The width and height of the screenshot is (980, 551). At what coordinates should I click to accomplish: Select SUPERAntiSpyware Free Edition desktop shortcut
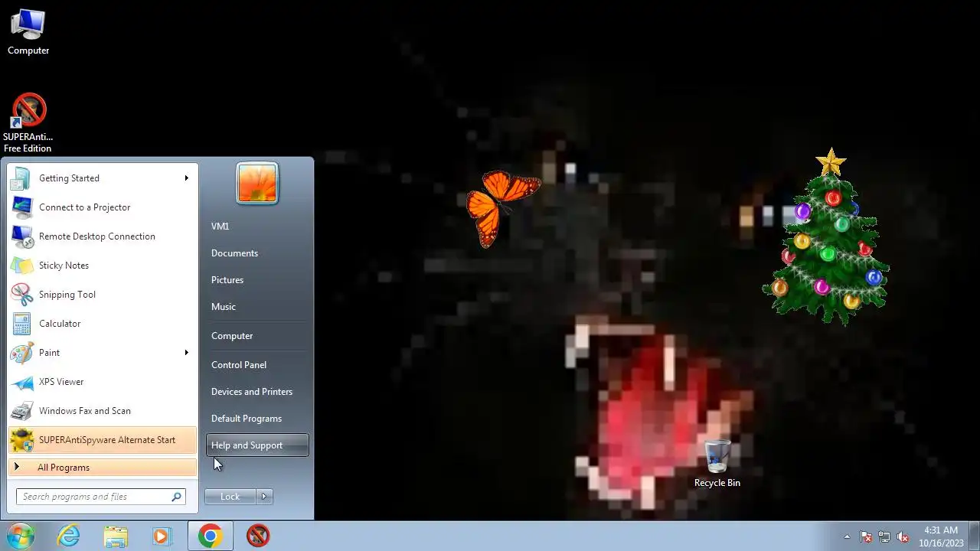tap(28, 123)
